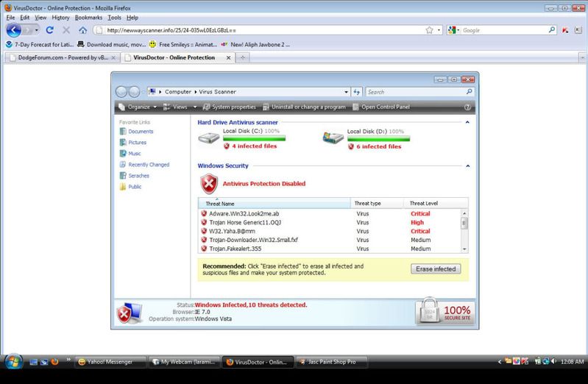The height and width of the screenshot is (384, 588).
Task: Open Public folder in Favorite Links
Action: click(x=130, y=186)
